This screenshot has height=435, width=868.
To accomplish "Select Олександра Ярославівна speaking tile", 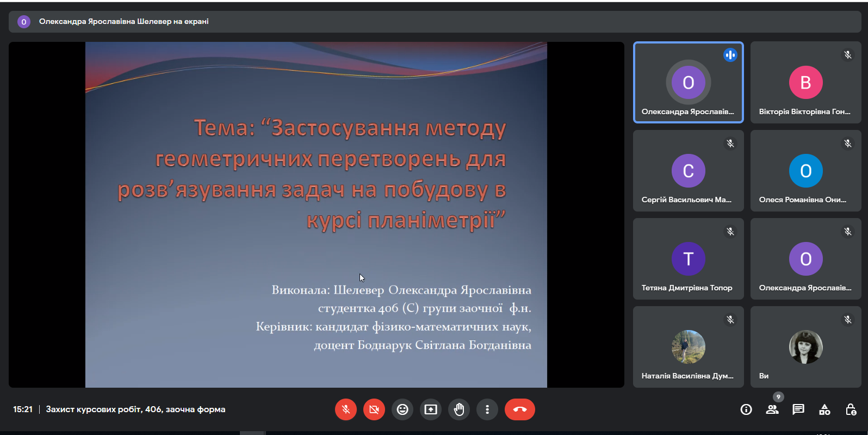I will (x=689, y=83).
